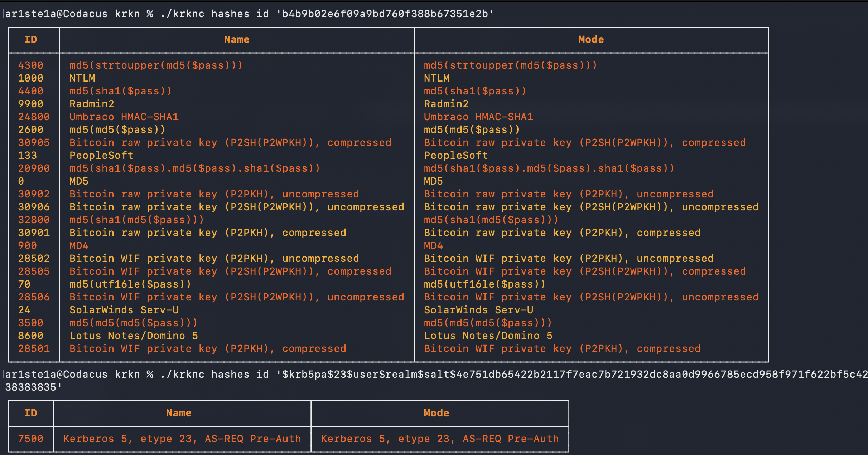Click ID 7500 in the second table
The width and height of the screenshot is (868, 455).
pyautogui.click(x=31, y=439)
